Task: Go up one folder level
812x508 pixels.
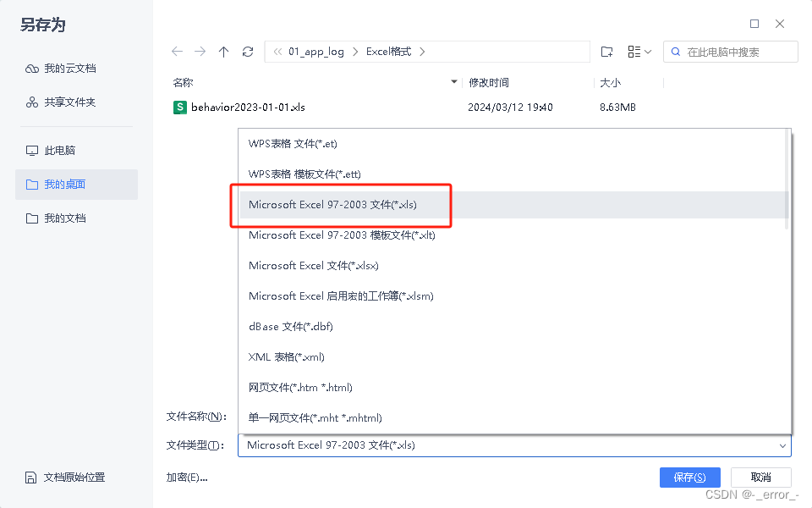Action: click(223, 52)
